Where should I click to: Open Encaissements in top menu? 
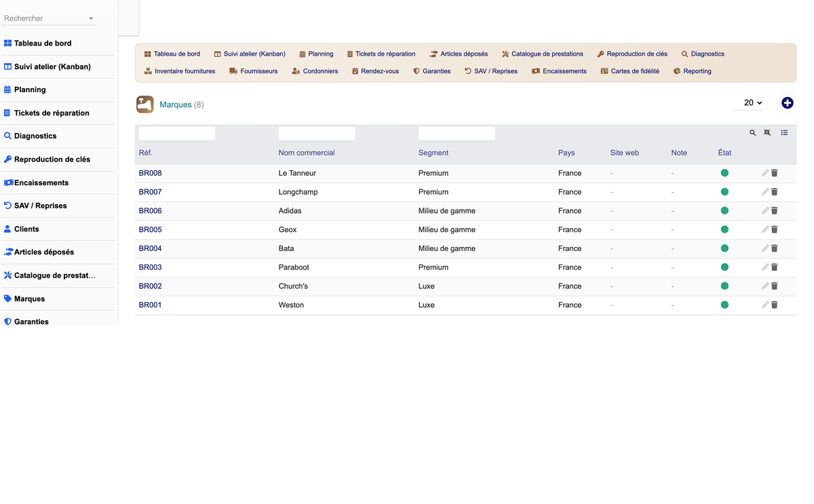tap(559, 71)
